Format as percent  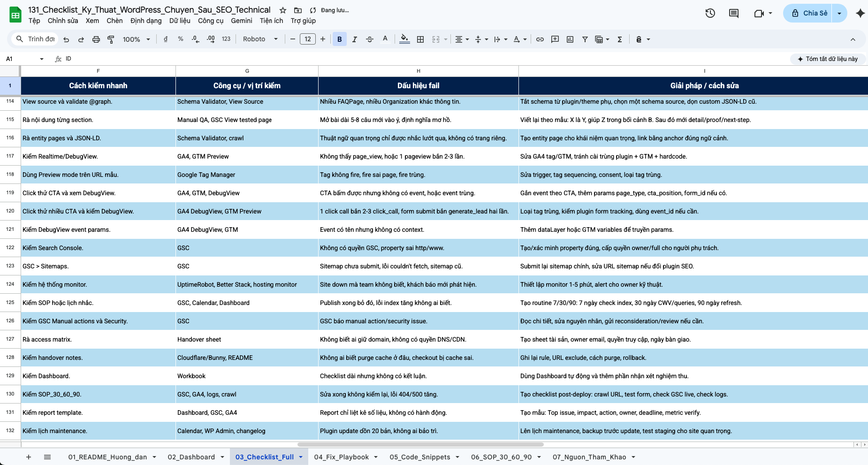(181, 39)
